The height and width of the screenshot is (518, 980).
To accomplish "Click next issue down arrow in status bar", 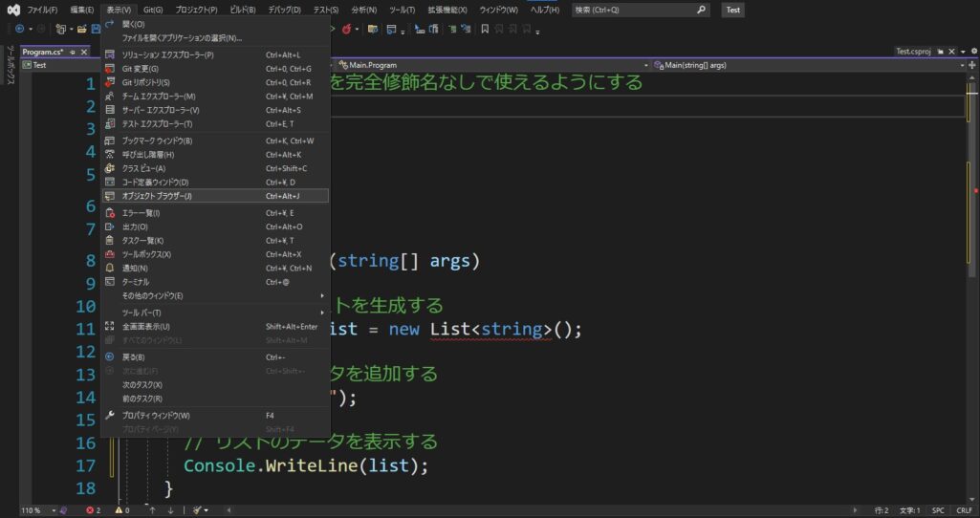I will (170, 510).
